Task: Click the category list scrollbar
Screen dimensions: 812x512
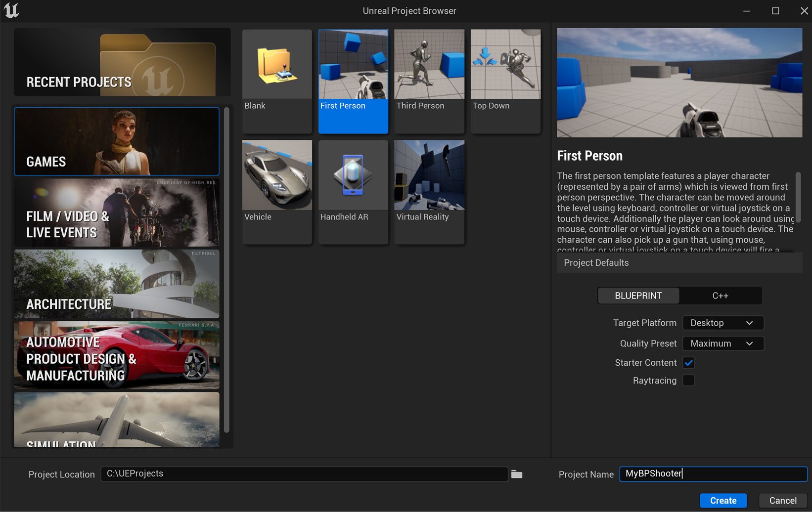Action: 226,270
